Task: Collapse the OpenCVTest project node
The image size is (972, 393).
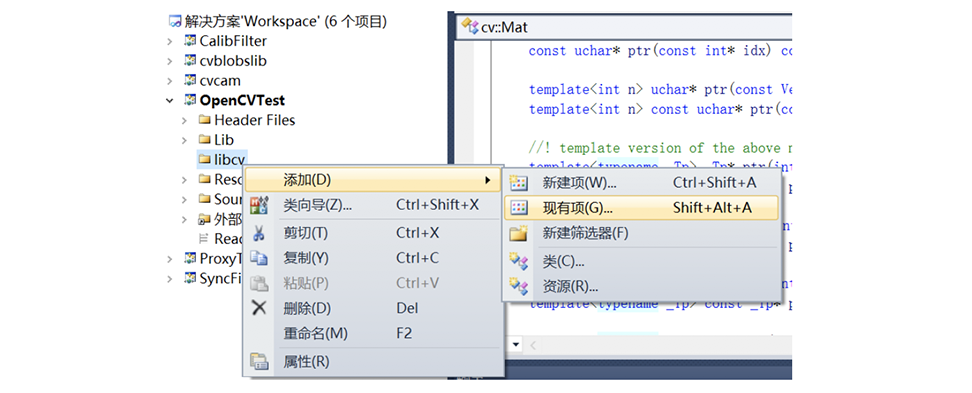Action: (x=170, y=100)
